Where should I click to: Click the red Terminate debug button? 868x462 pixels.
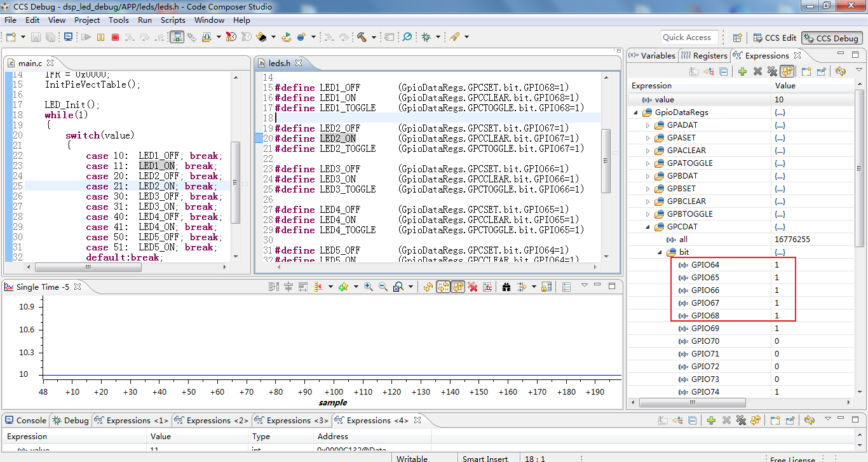tap(115, 37)
